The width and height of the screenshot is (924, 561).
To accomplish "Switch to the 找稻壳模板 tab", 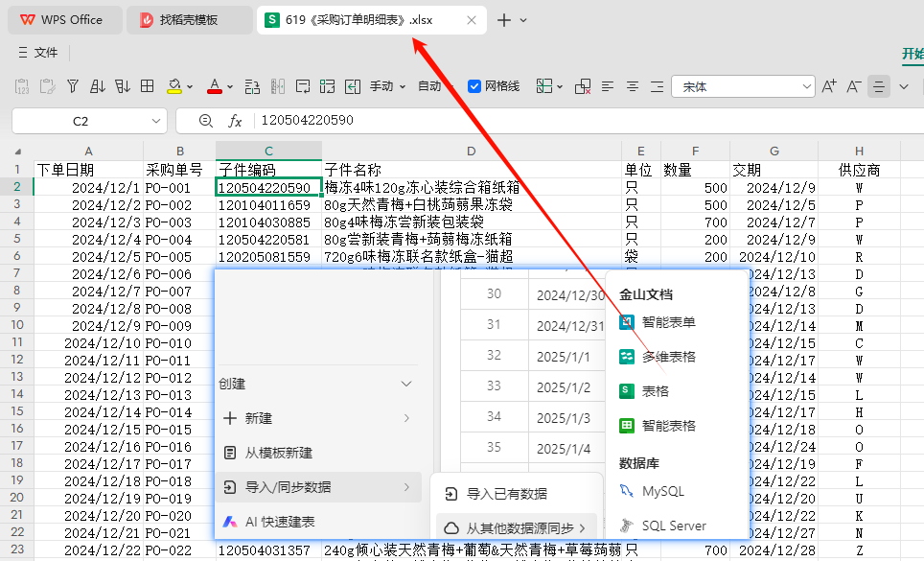I will click(x=189, y=19).
